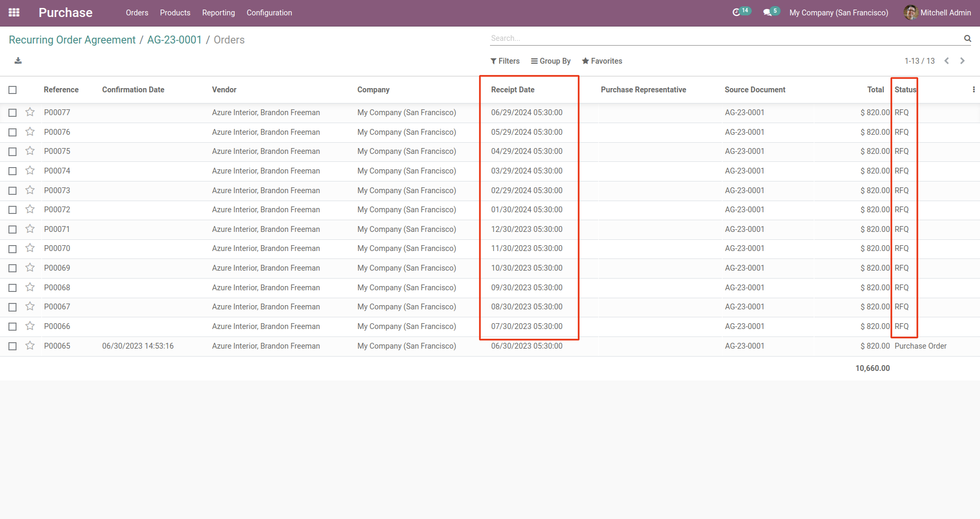Expand the Filters dropdown
The image size is (980, 519).
505,61
